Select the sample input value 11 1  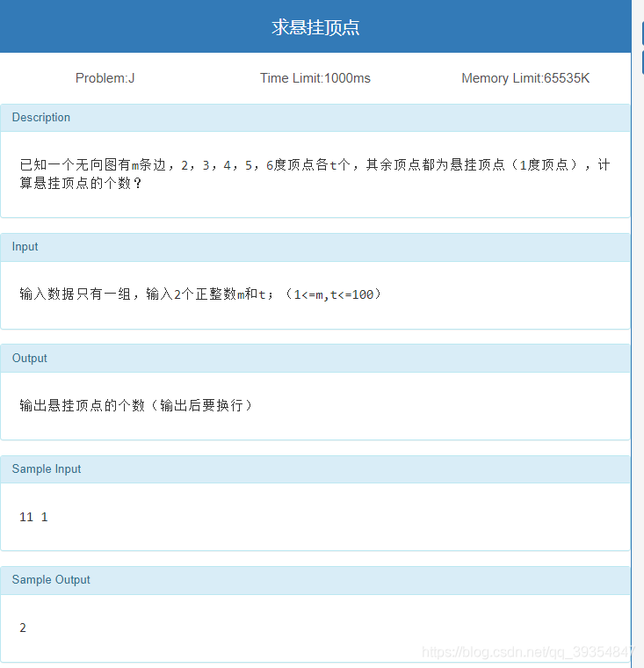tap(33, 517)
